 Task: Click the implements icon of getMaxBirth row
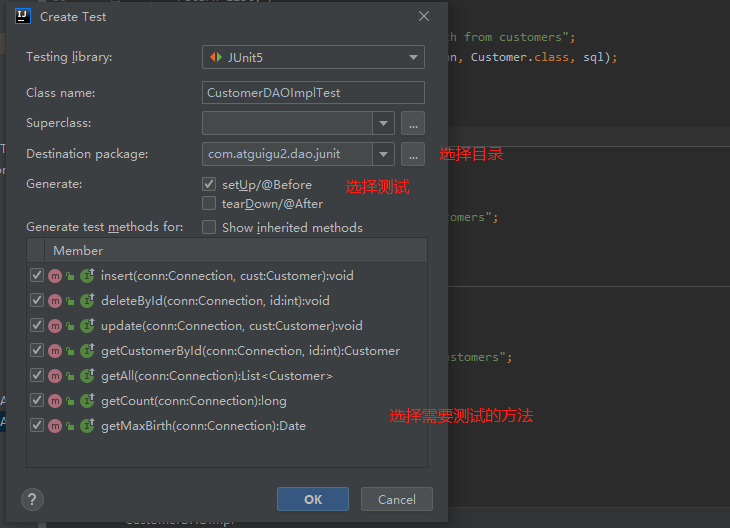[88, 426]
